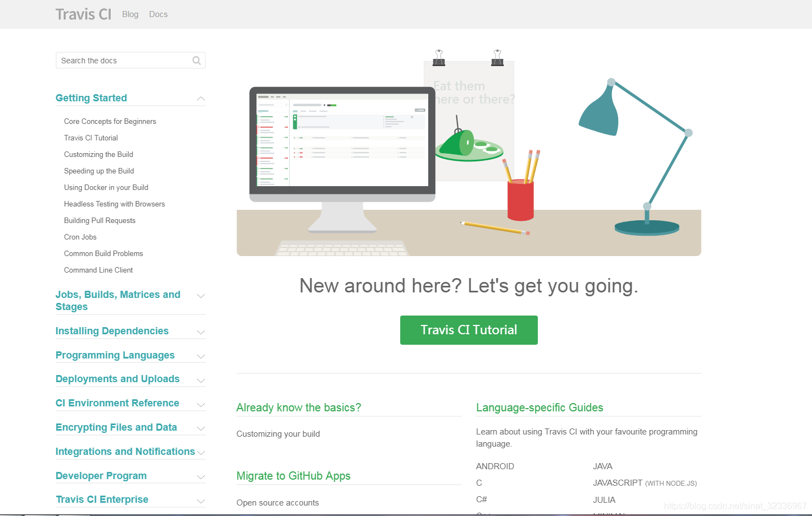
Task: Open Headless Testing with Browsers
Action: [115, 204]
